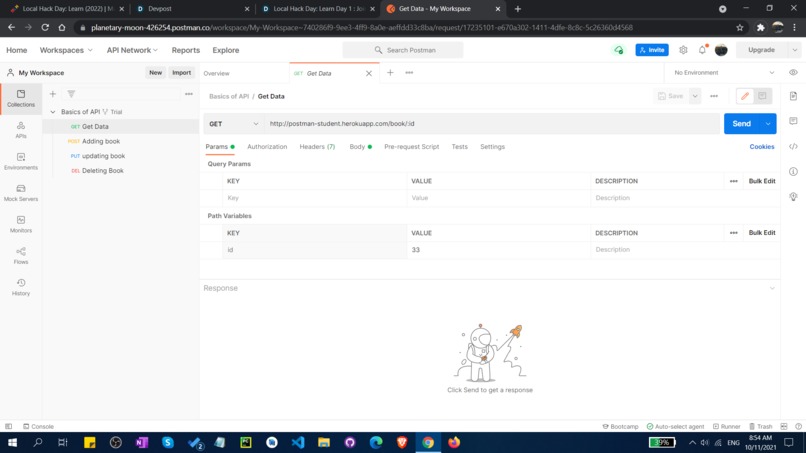Screen dimensions: 806x453
Task: Open the APIs sidebar panel
Action: click(21, 130)
